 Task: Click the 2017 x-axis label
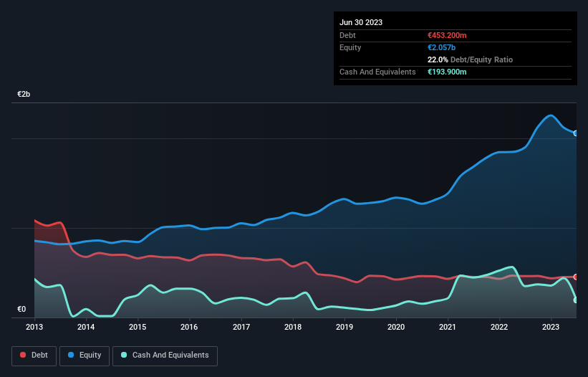[x=241, y=327]
